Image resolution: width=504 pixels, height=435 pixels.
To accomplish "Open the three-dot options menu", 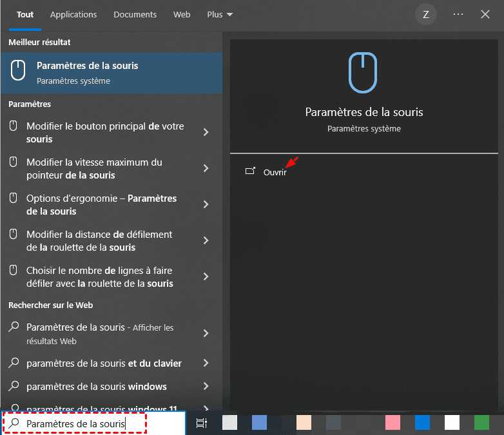I will coord(458,14).
